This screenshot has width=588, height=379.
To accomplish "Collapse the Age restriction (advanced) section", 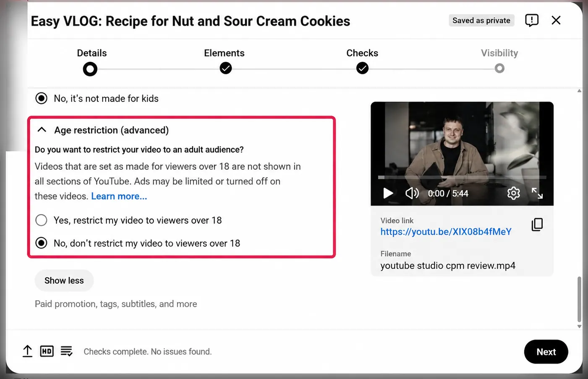I will [42, 130].
